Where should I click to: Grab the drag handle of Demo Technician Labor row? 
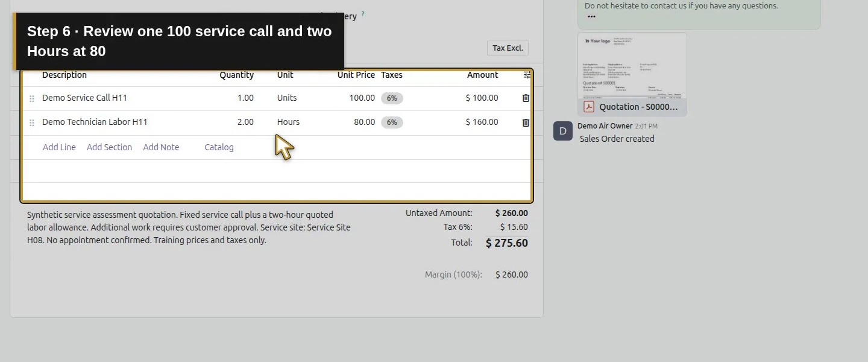tap(32, 122)
